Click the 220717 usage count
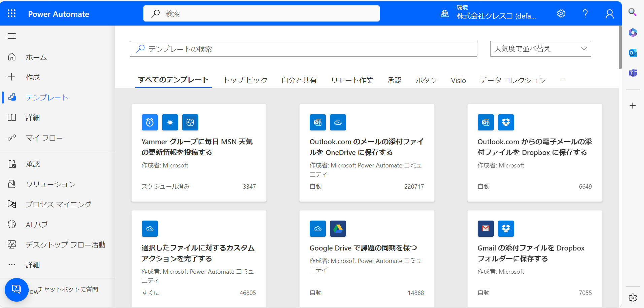This screenshot has height=308, width=644. click(414, 187)
